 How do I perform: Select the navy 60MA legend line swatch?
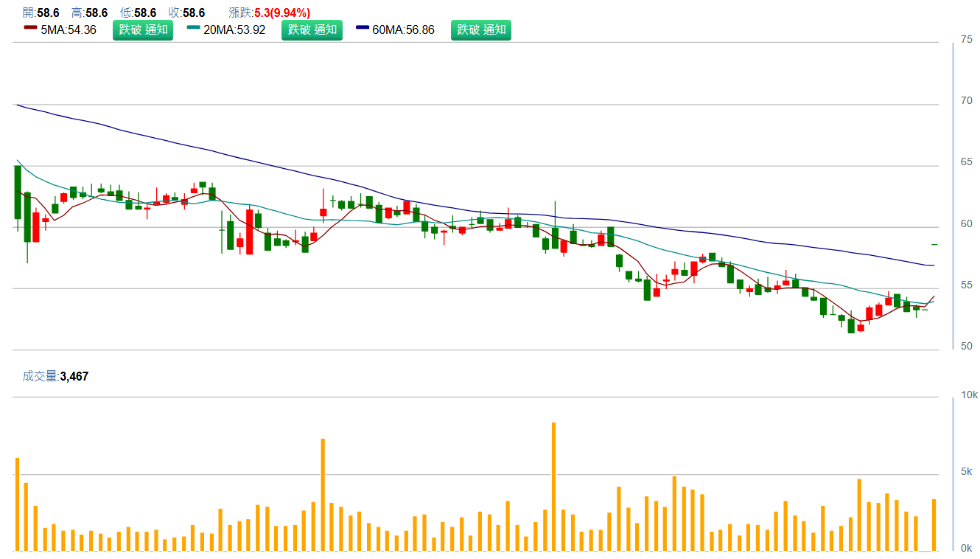(363, 29)
